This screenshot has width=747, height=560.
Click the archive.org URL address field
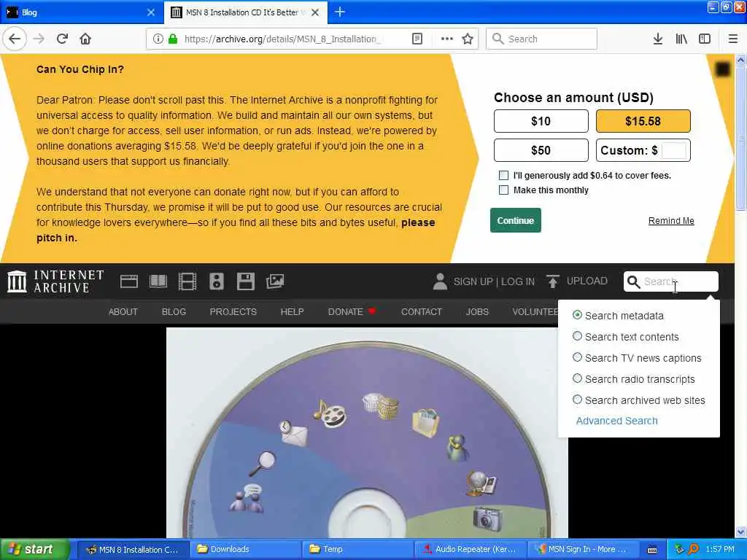pos(284,39)
